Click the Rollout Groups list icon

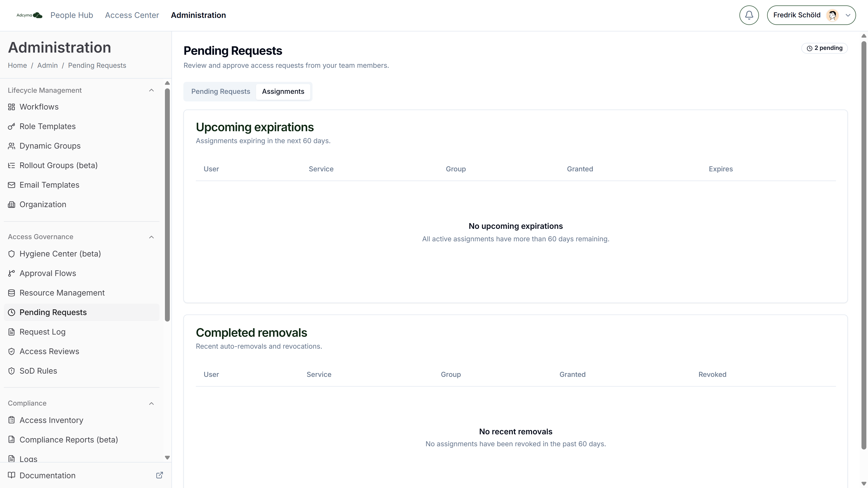(11, 165)
